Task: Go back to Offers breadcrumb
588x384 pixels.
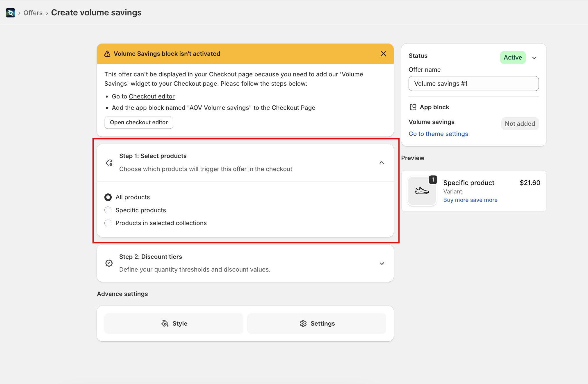Action: coord(33,13)
